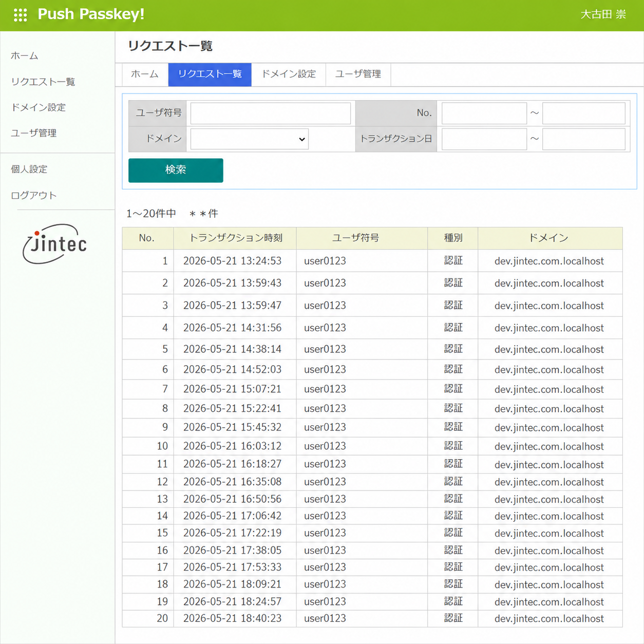
Task: Click timestamp 2026-05-21 16:35:08
Action: (x=232, y=482)
